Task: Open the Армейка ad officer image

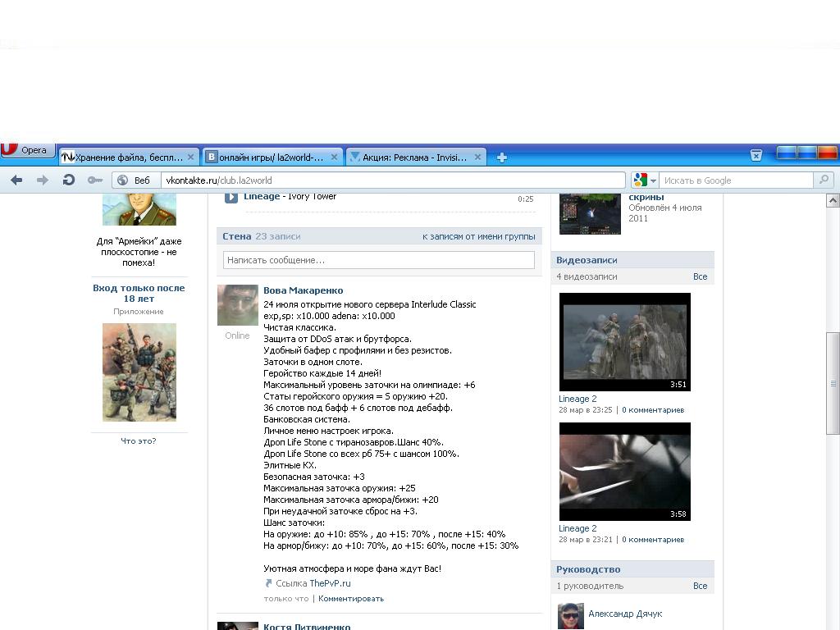Action: coord(139,209)
